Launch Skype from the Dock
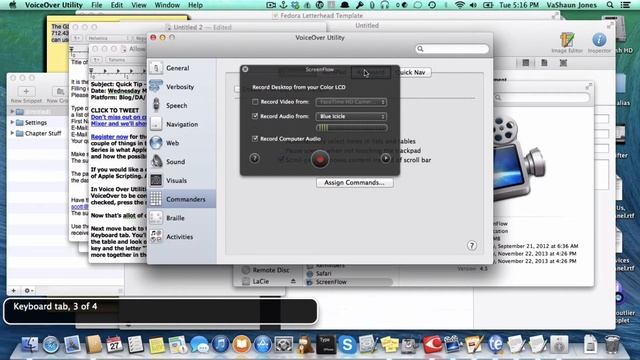The width and height of the screenshot is (640, 360). click(x=347, y=345)
